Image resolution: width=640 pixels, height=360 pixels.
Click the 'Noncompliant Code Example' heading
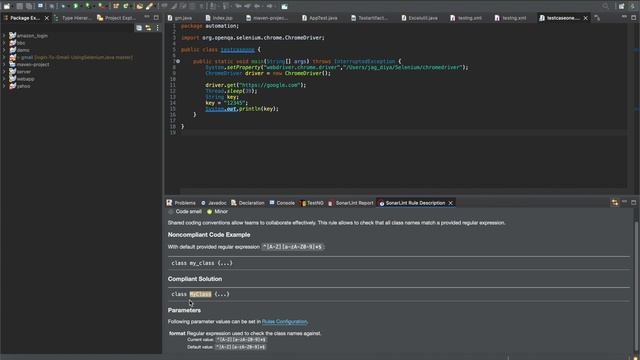click(209, 235)
